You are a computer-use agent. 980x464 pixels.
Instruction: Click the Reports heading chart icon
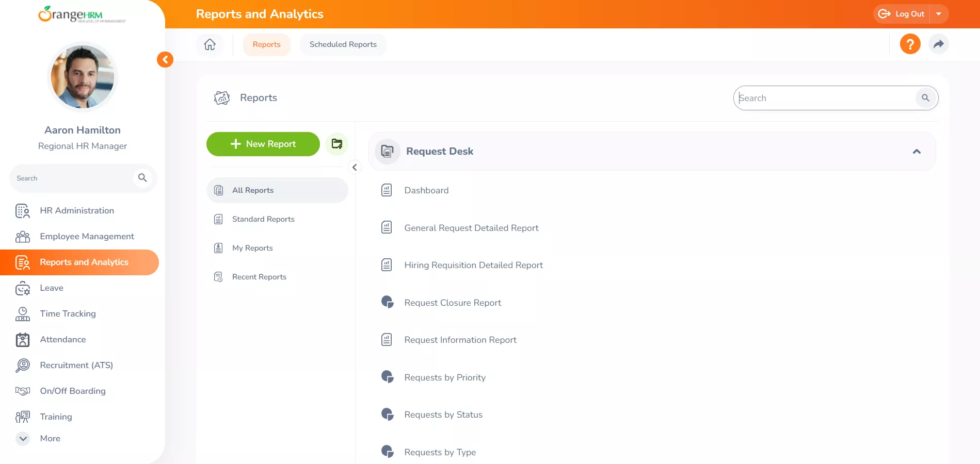(x=222, y=97)
